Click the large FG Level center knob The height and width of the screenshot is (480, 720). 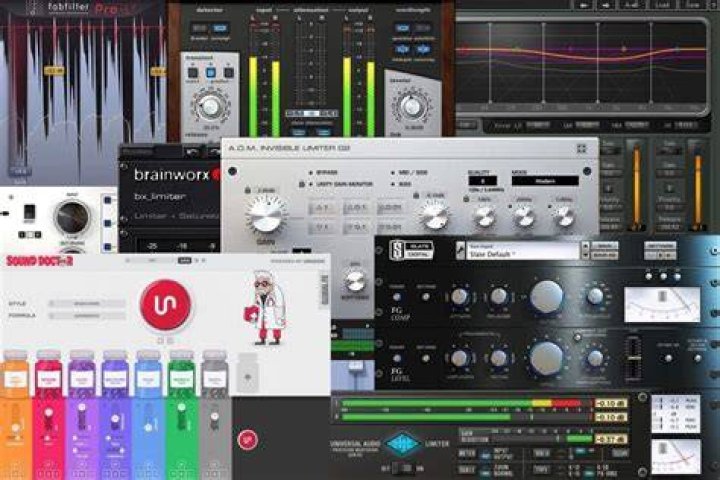coord(546,358)
